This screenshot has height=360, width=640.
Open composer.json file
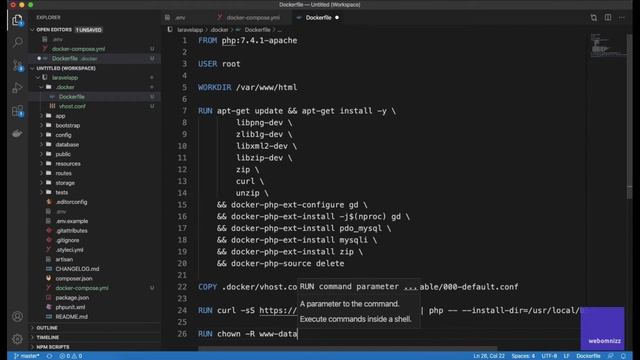[x=73, y=278]
